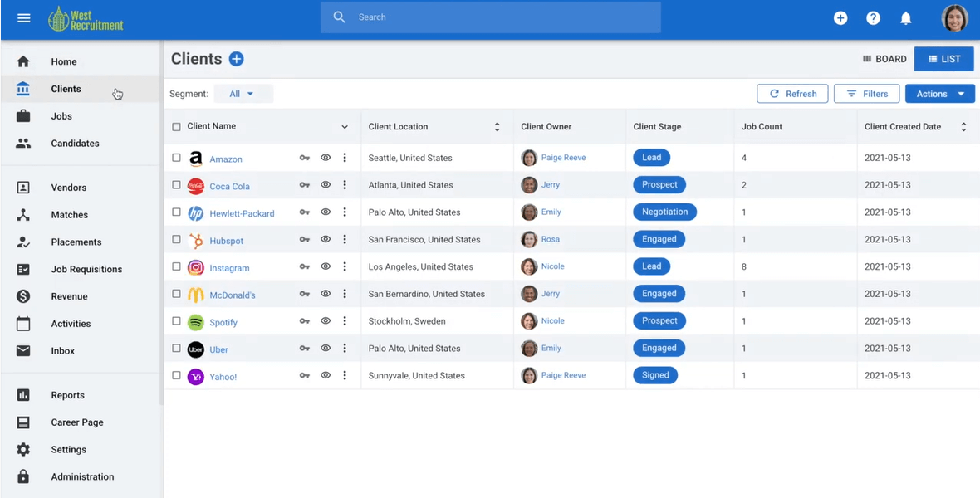980x498 pixels.
Task: Open the help question mark icon
Action: click(873, 18)
